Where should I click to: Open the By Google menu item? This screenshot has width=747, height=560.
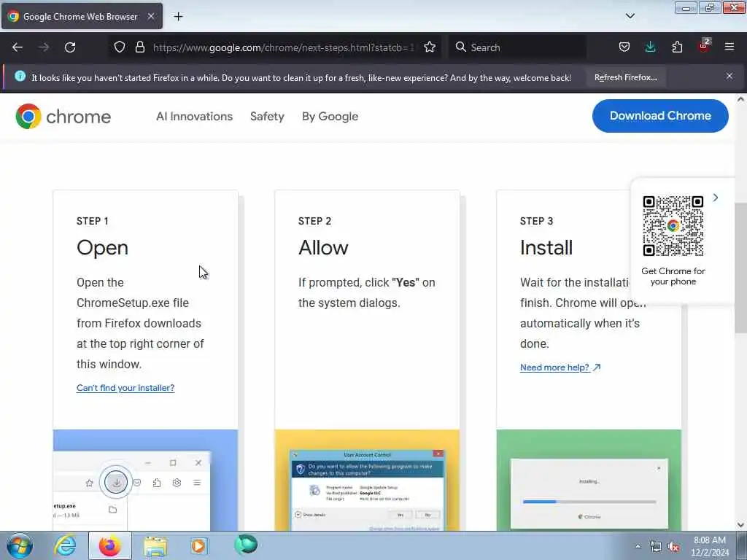(330, 116)
